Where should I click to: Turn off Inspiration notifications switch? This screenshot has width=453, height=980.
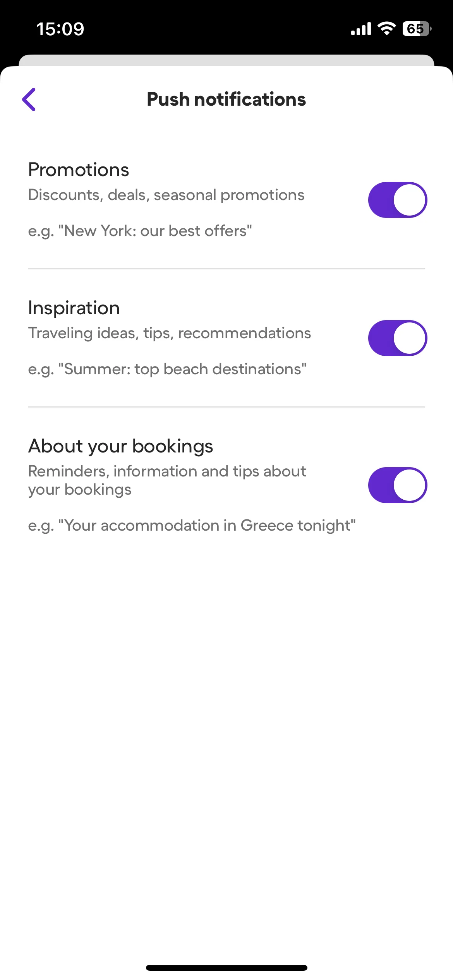click(x=397, y=338)
